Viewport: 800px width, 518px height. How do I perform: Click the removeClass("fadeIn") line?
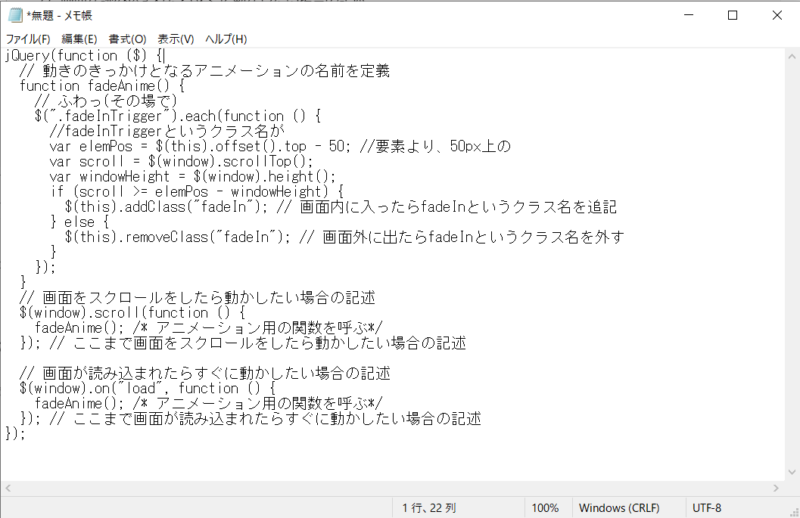(344, 237)
